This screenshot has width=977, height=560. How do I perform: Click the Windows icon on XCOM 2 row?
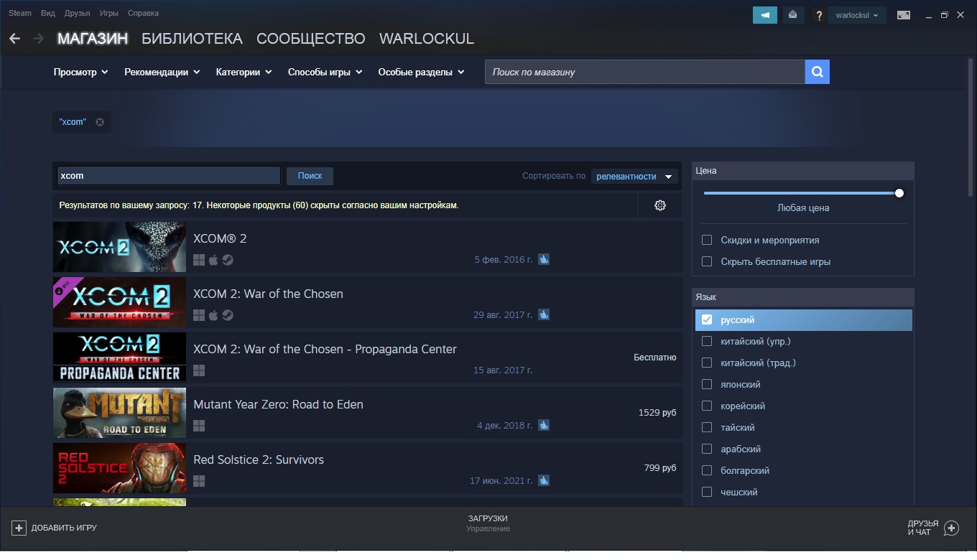(x=199, y=260)
